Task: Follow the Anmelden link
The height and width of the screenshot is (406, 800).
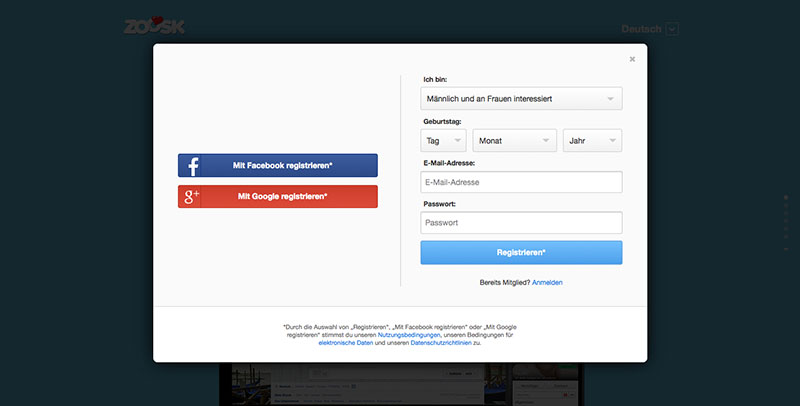Action: click(x=547, y=283)
